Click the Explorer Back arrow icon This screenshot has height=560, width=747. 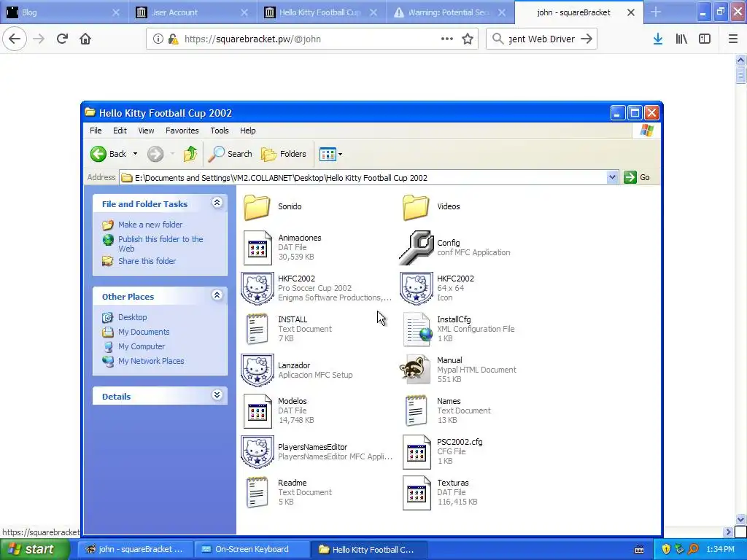[98, 154]
